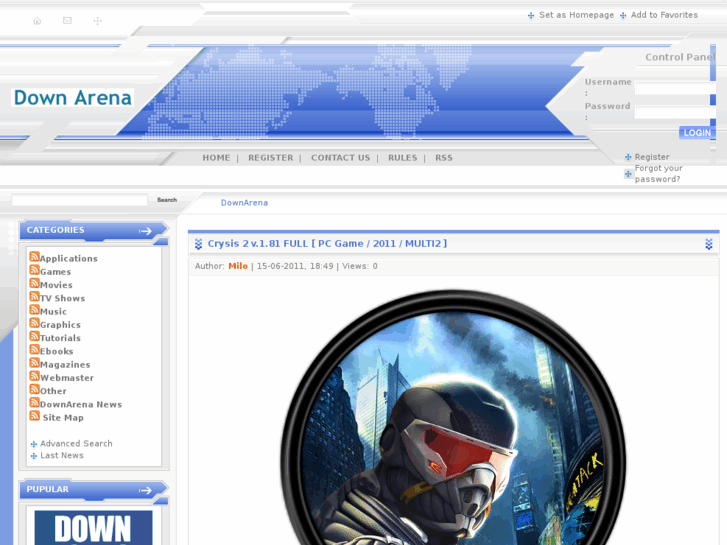The height and width of the screenshot is (545, 727).
Task: Open the Crysis 2 v.1.81 FULL post title
Action: (327, 244)
